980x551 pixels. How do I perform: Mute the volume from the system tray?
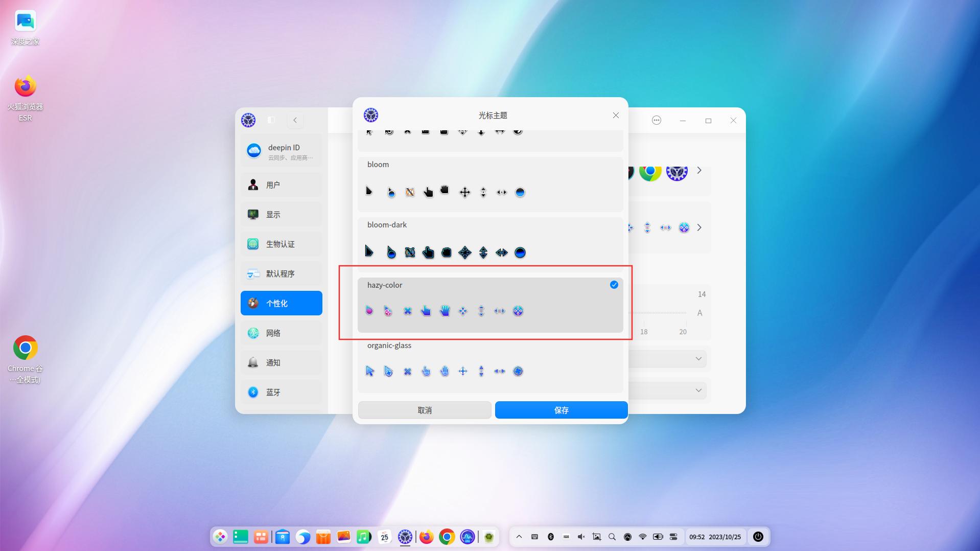[580, 537]
